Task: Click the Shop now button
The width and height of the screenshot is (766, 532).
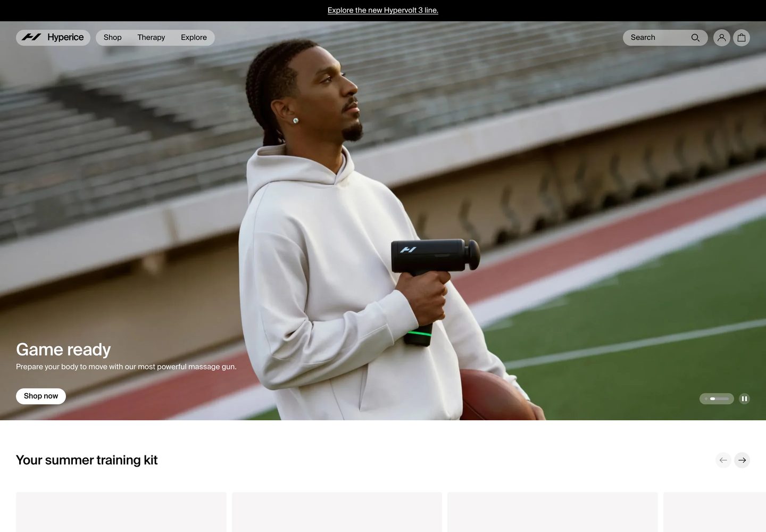Action: pyautogui.click(x=41, y=396)
